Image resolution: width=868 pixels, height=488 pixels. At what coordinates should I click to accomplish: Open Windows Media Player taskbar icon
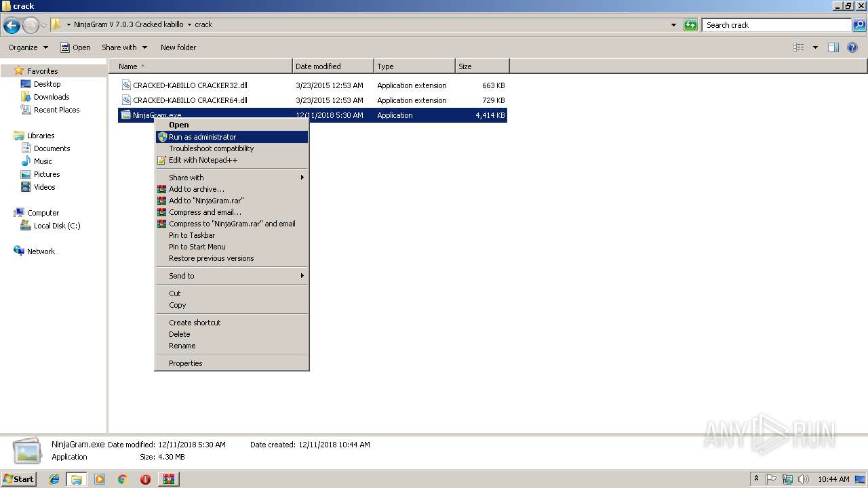100,479
